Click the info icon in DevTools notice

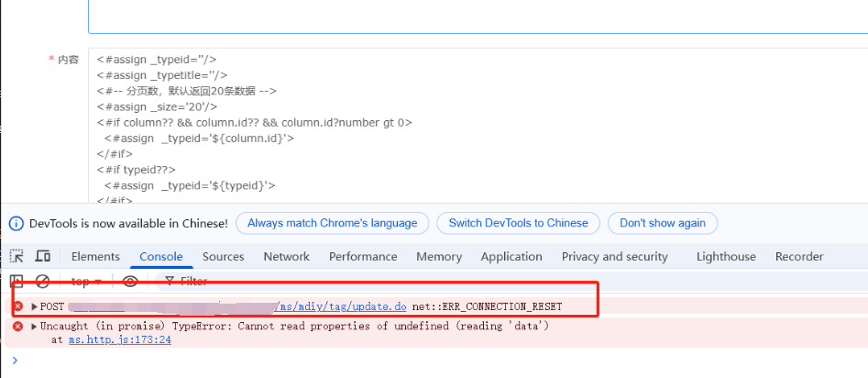16,223
